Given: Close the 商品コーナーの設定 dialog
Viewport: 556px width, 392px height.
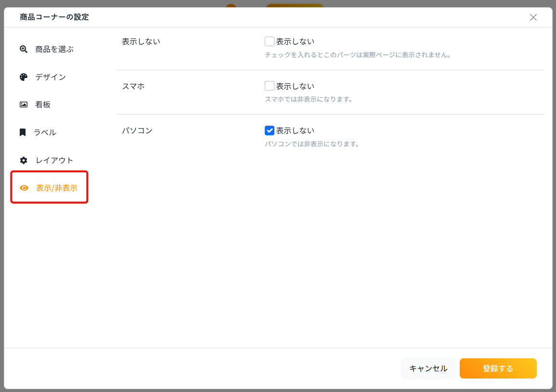Looking at the screenshot, I should pyautogui.click(x=533, y=17).
